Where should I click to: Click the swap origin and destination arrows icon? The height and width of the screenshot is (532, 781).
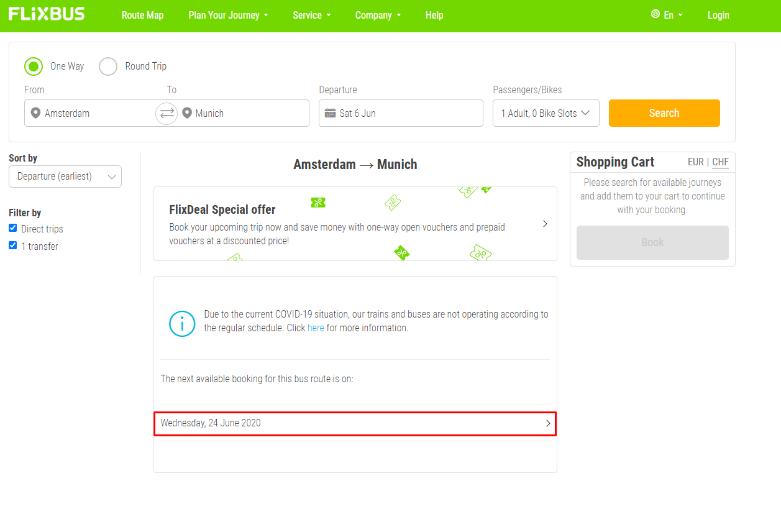click(167, 113)
